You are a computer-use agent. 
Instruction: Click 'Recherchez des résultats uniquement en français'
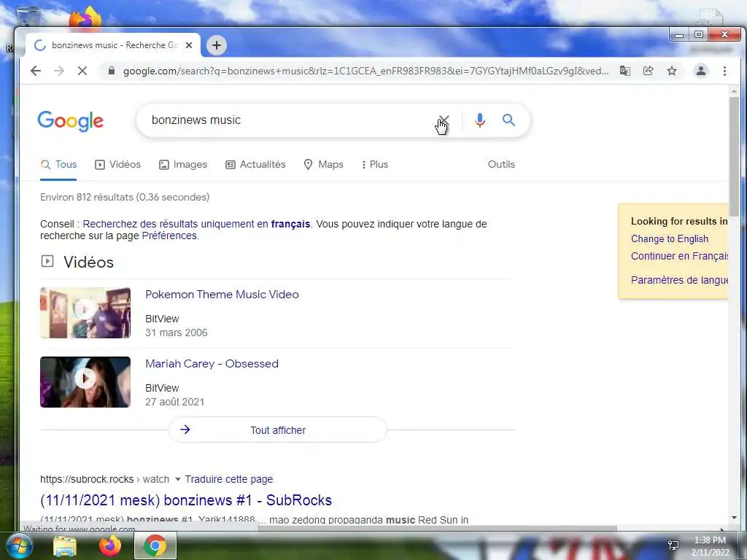[196, 224]
